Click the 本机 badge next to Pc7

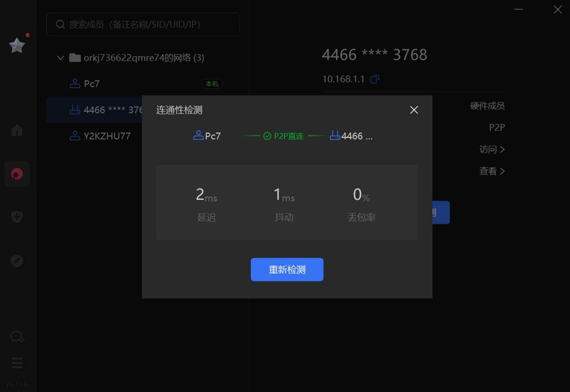point(212,84)
